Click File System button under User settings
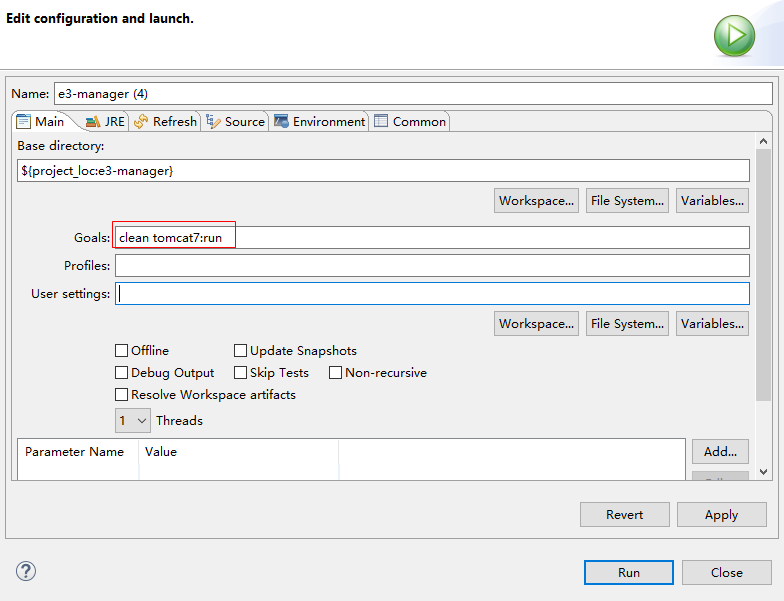Screen dimensions: 784x601 628,324
